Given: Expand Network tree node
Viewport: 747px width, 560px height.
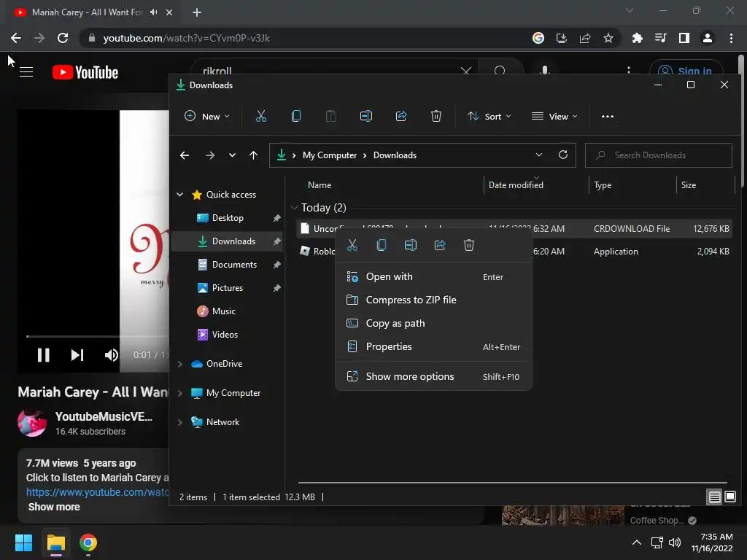Looking at the screenshot, I should [179, 422].
